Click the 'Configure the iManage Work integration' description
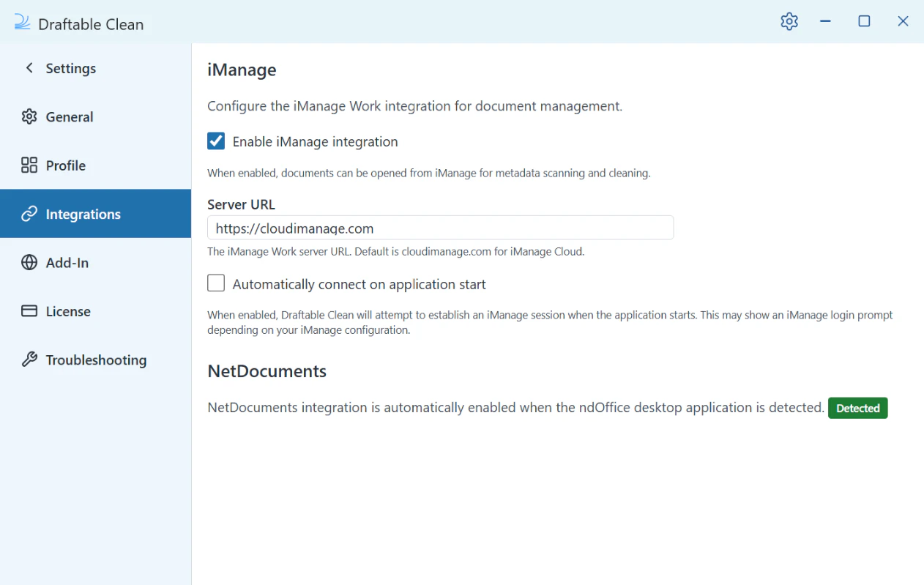Screen dimensions: 924x585 click(414, 106)
